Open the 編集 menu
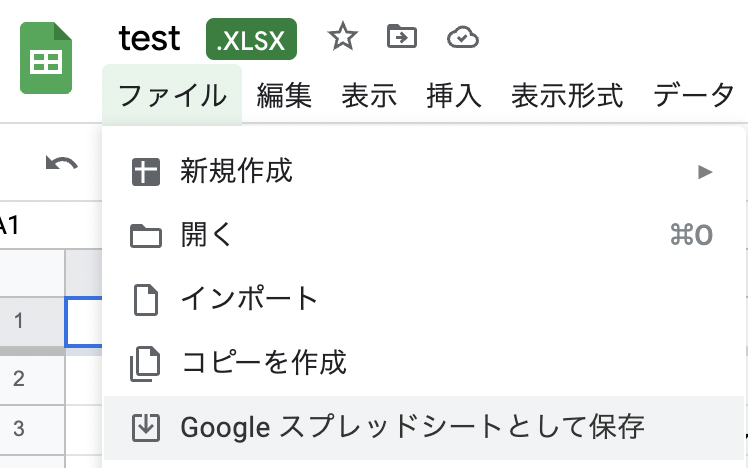 pos(284,95)
